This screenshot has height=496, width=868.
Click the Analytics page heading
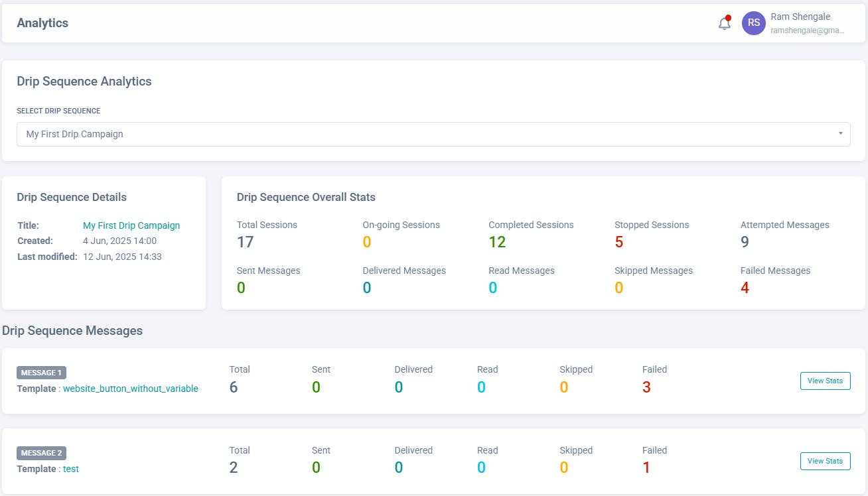[42, 23]
